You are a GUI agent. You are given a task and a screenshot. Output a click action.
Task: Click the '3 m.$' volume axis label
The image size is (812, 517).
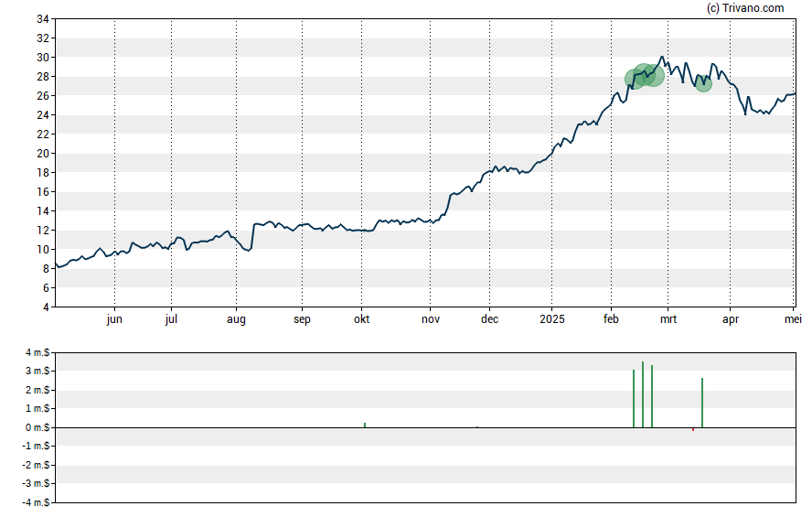click(x=37, y=371)
